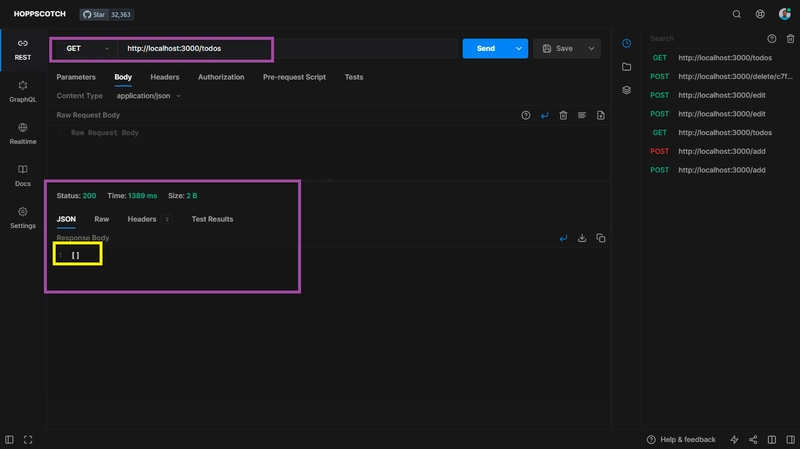Toggle line wrap in request body

(544, 115)
